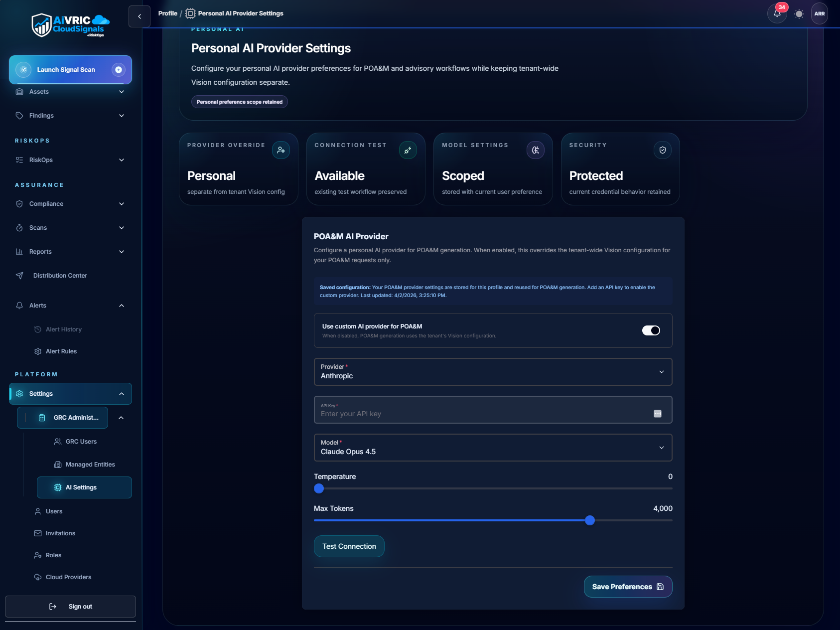
Task: Click Save Preferences button
Action: [628, 587]
